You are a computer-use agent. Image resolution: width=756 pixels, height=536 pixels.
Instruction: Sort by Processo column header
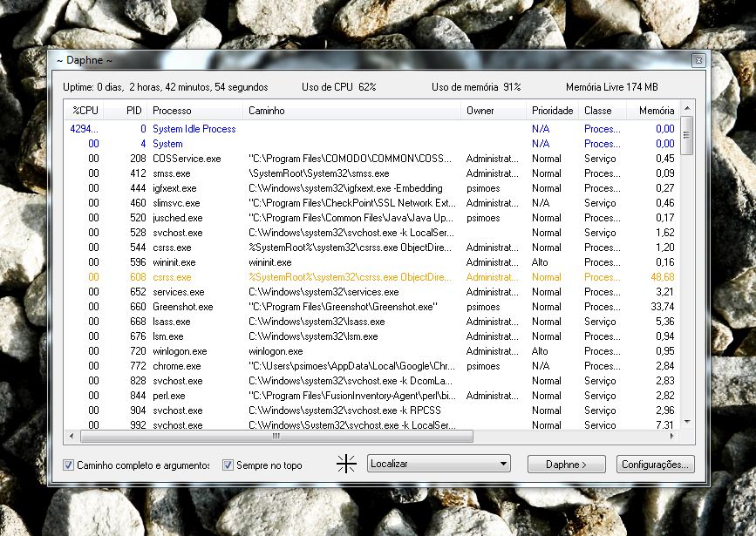(x=195, y=111)
